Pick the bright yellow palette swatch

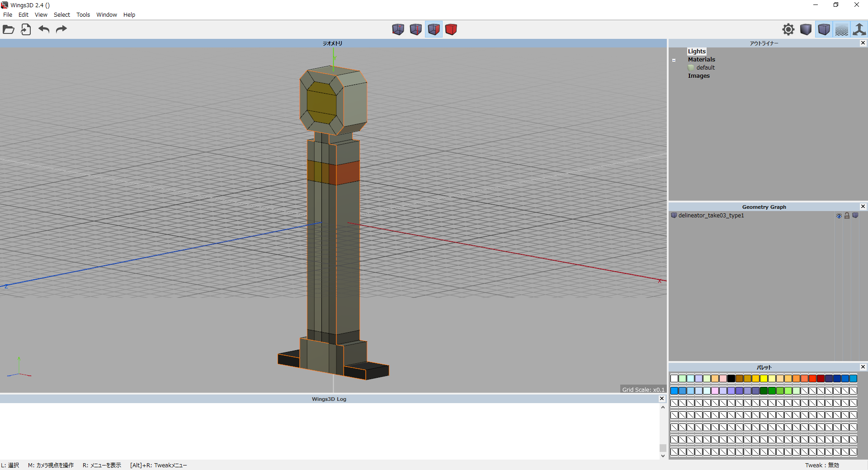tap(764, 379)
